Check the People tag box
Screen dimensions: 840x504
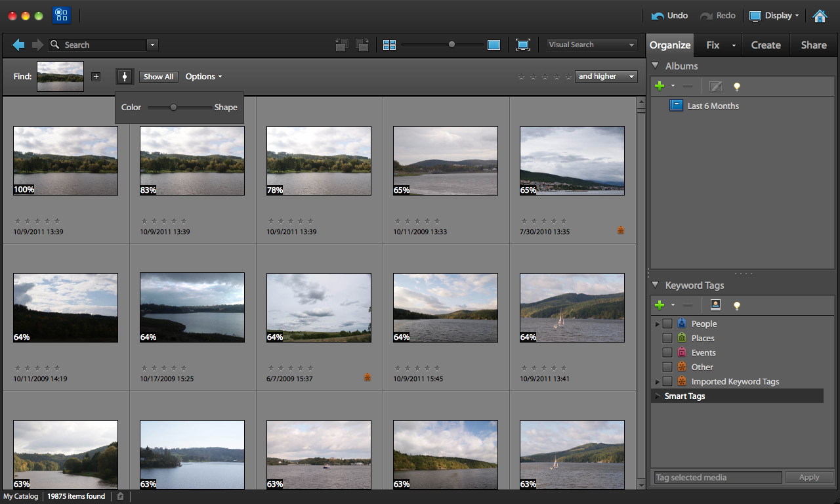coord(667,324)
